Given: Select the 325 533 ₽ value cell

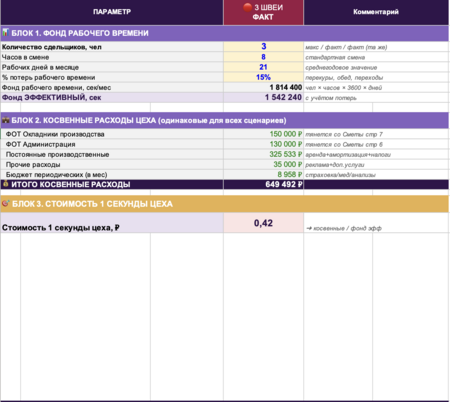Looking at the screenshot, I should click(x=263, y=154).
